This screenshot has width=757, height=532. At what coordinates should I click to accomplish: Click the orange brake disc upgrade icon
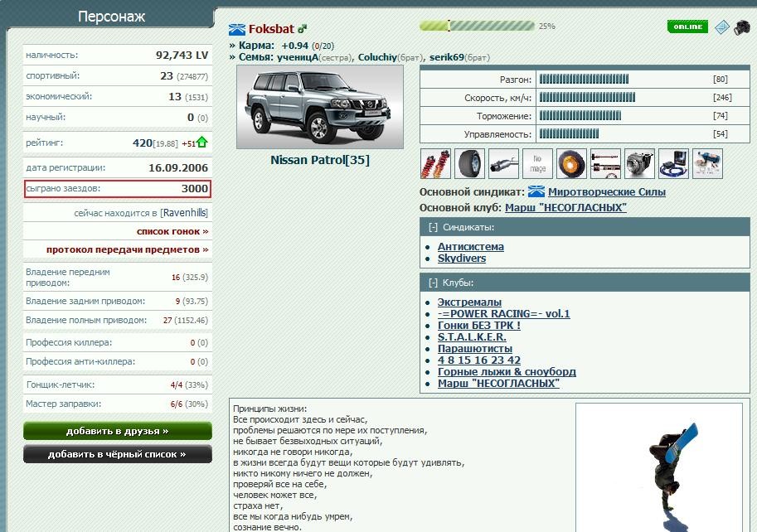(571, 164)
